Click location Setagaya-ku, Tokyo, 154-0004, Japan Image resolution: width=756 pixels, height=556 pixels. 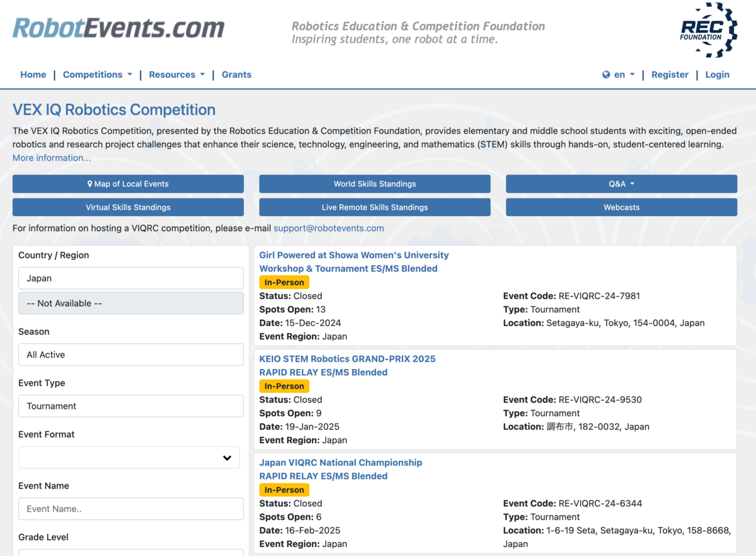626,323
